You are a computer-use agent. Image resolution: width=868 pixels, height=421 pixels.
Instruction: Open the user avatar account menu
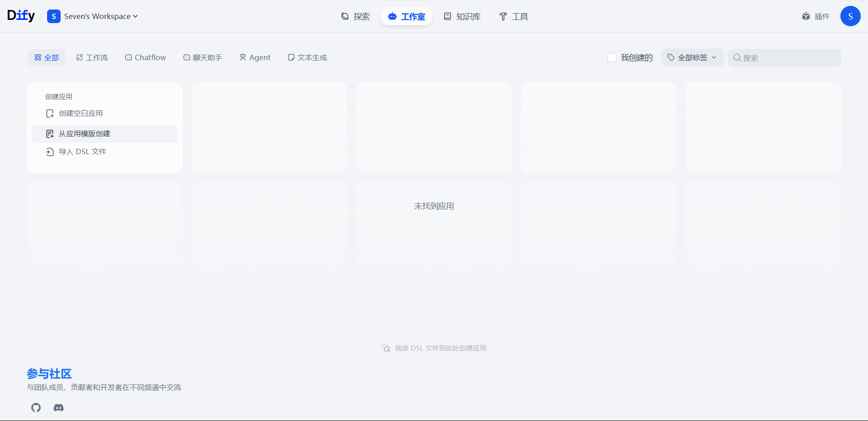click(x=851, y=16)
